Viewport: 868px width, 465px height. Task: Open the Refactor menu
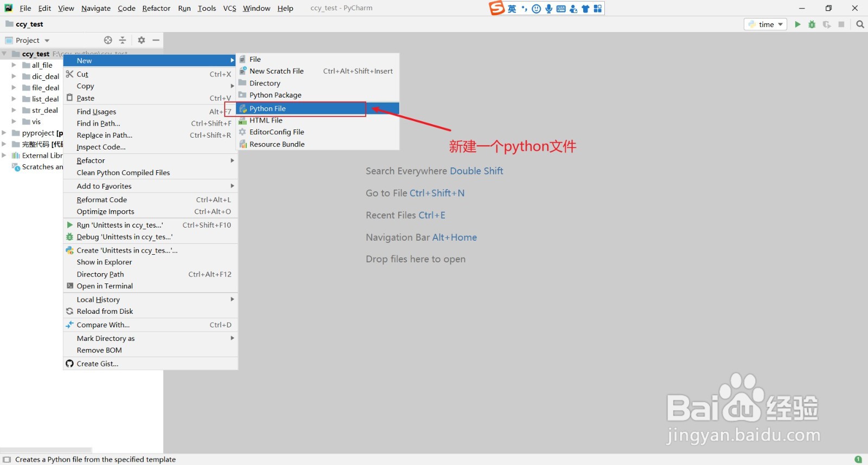tap(156, 8)
